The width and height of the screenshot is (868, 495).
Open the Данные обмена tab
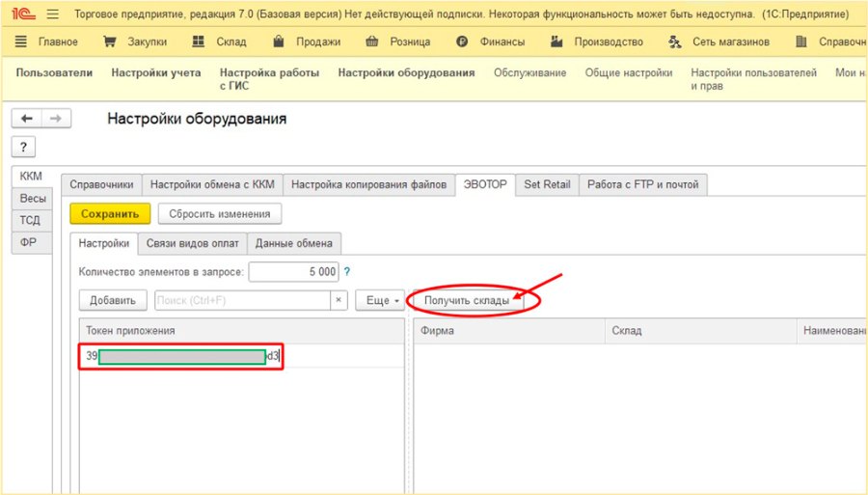294,243
